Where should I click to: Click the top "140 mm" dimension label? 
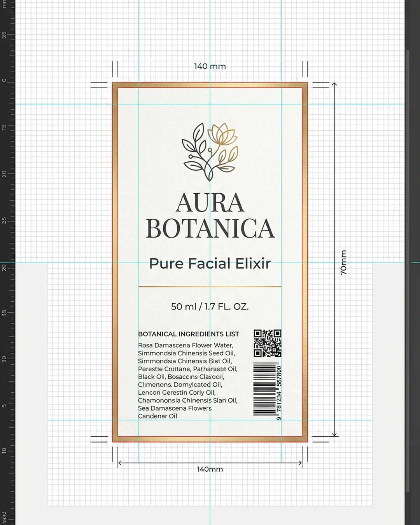tap(210, 66)
